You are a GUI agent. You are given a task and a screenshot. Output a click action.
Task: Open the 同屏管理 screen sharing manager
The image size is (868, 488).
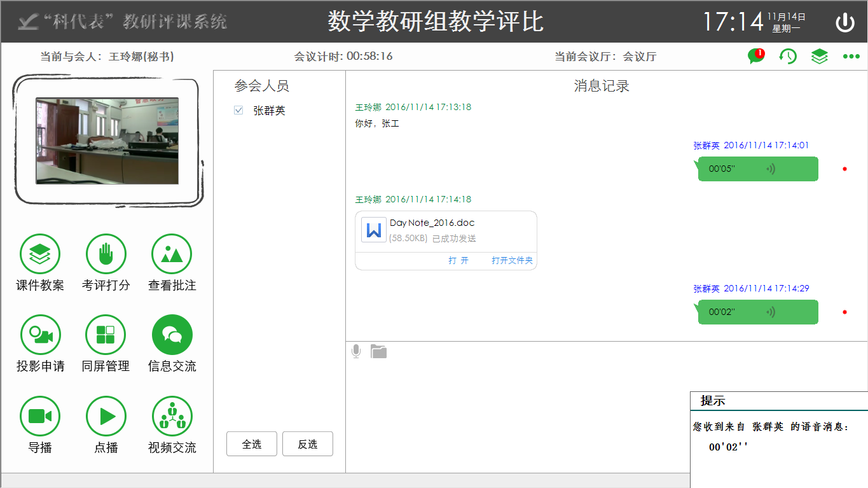106,333
